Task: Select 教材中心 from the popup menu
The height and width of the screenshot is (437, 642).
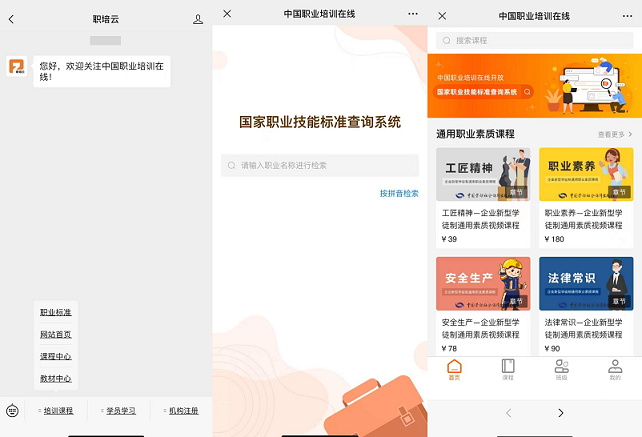Action: [x=56, y=378]
